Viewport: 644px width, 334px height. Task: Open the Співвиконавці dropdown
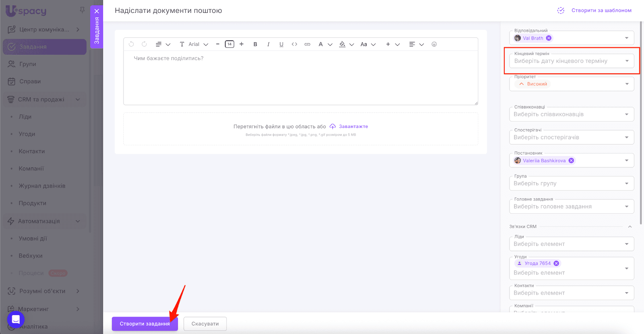click(572, 114)
